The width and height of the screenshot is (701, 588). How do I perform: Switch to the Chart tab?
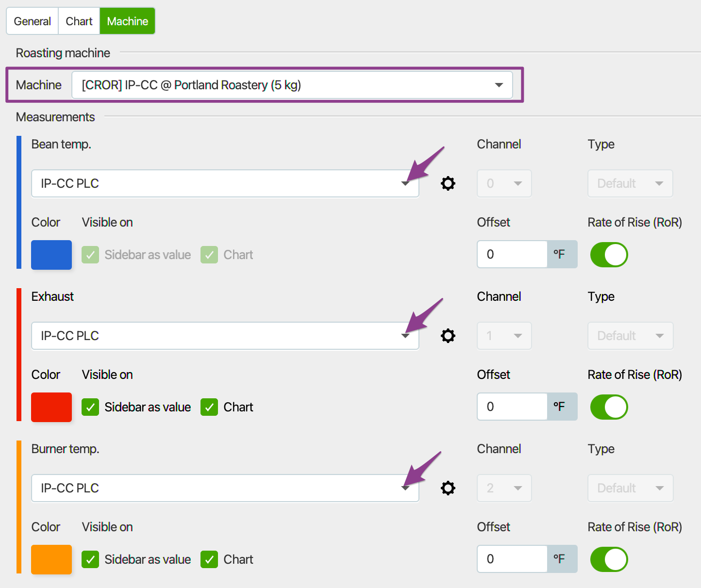(x=79, y=21)
